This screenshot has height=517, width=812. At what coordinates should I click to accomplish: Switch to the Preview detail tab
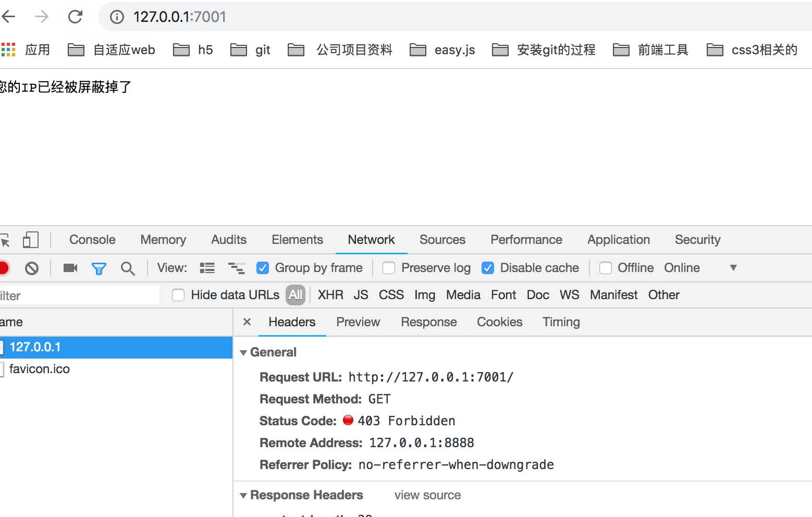point(358,322)
